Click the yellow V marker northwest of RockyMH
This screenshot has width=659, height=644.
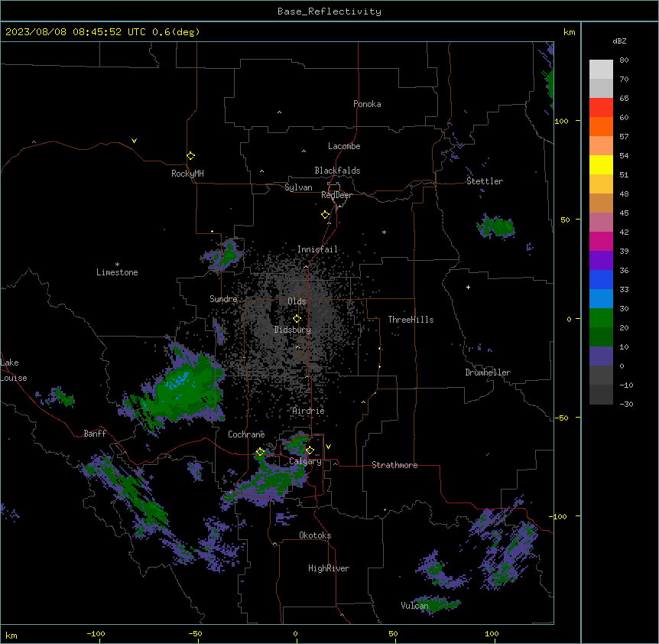[134, 141]
